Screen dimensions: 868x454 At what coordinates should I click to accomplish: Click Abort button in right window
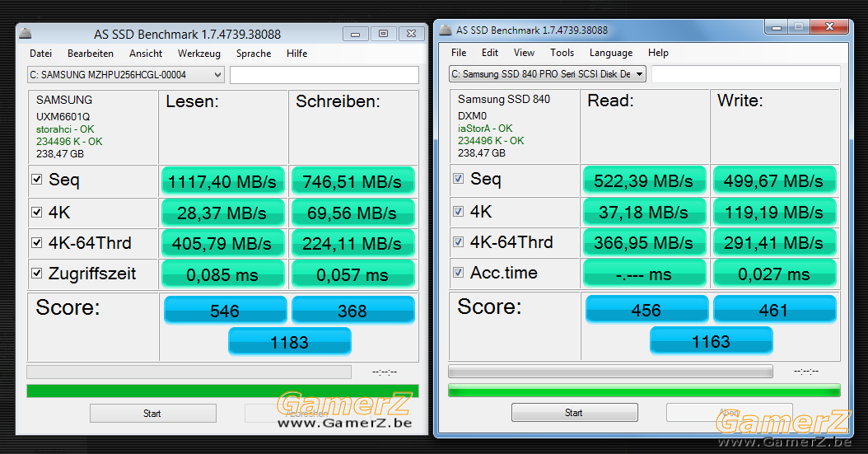tap(729, 413)
